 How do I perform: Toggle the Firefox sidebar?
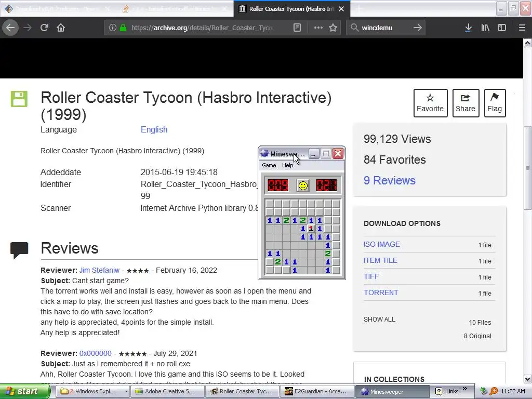click(x=502, y=28)
